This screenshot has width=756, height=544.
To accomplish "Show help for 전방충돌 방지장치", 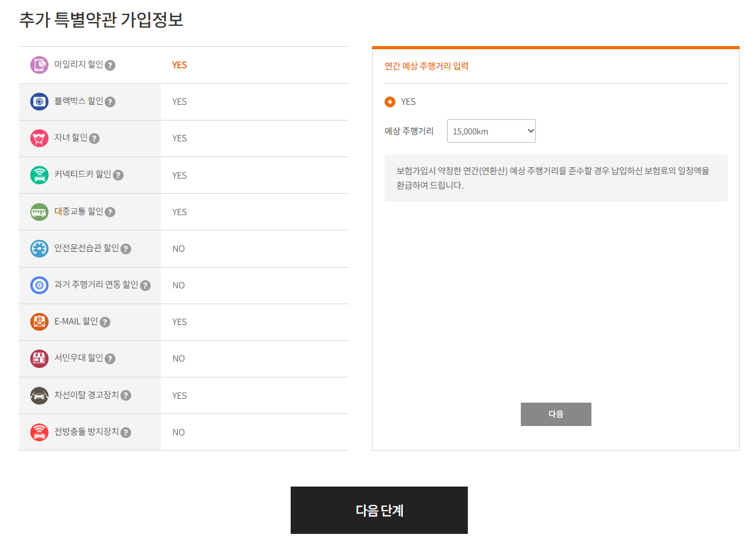I will pyautogui.click(x=126, y=432).
